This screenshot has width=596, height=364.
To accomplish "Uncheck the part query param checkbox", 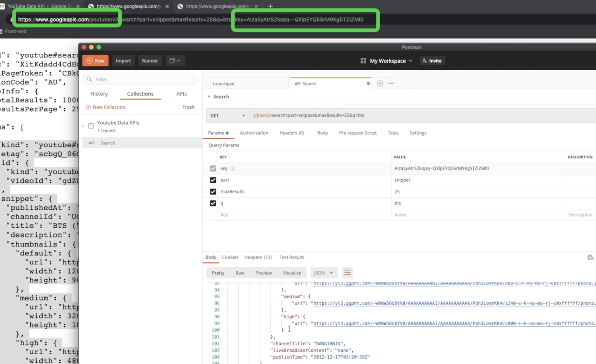I will pyautogui.click(x=213, y=180).
